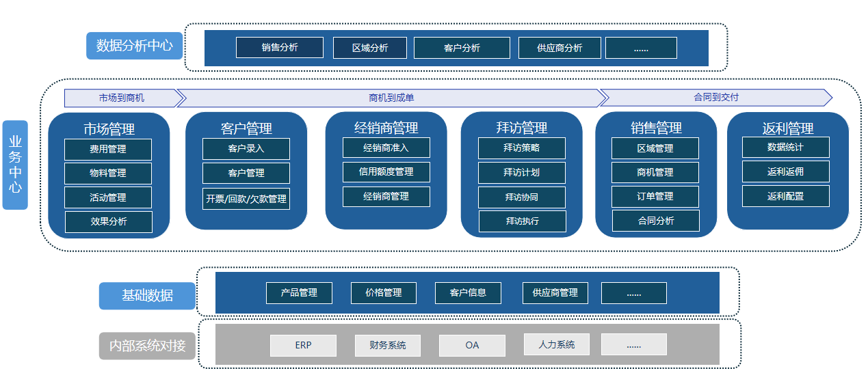
Task: Select 拜访执行 in 拜访管理 module
Action: coord(522,221)
